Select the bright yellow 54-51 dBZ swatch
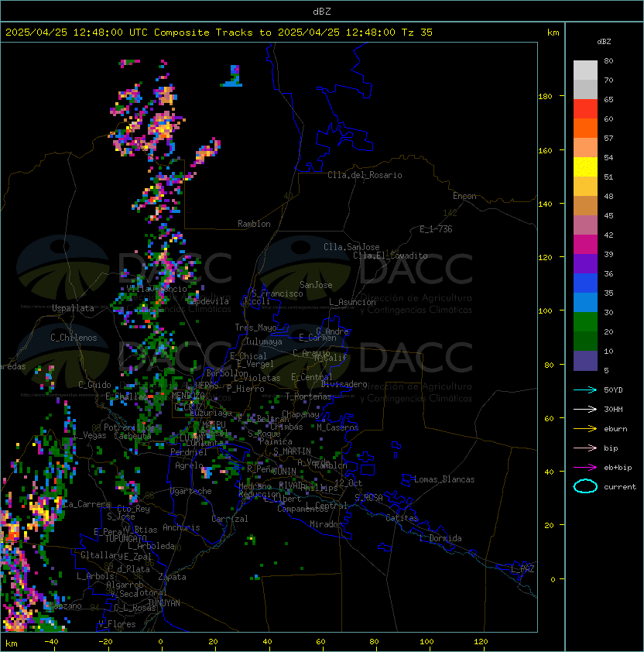Screen dimensions: 644x652 tap(585, 167)
